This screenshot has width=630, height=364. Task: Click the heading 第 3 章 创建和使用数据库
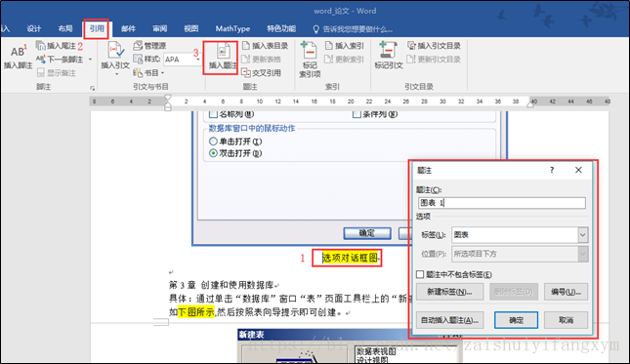click(221, 285)
